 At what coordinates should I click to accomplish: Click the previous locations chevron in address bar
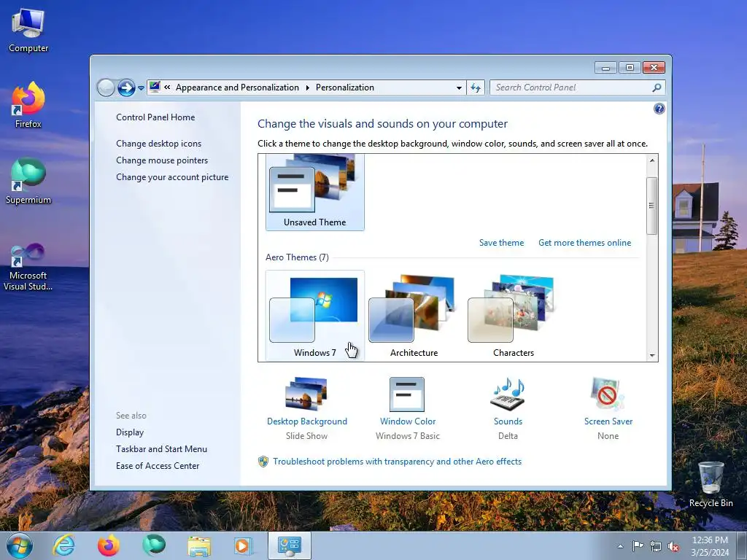point(167,87)
